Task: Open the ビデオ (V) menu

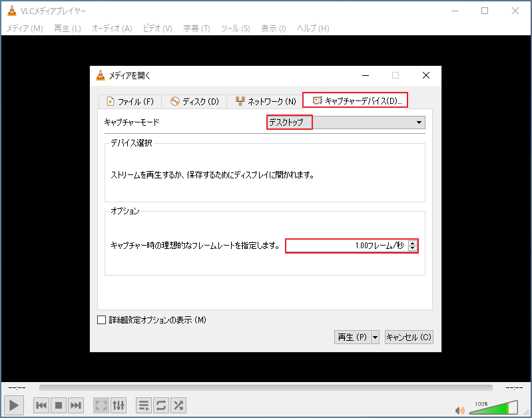Action: (157, 29)
